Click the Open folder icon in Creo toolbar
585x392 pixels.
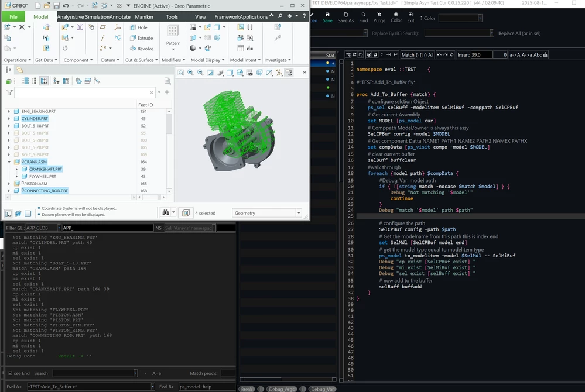pos(47,6)
